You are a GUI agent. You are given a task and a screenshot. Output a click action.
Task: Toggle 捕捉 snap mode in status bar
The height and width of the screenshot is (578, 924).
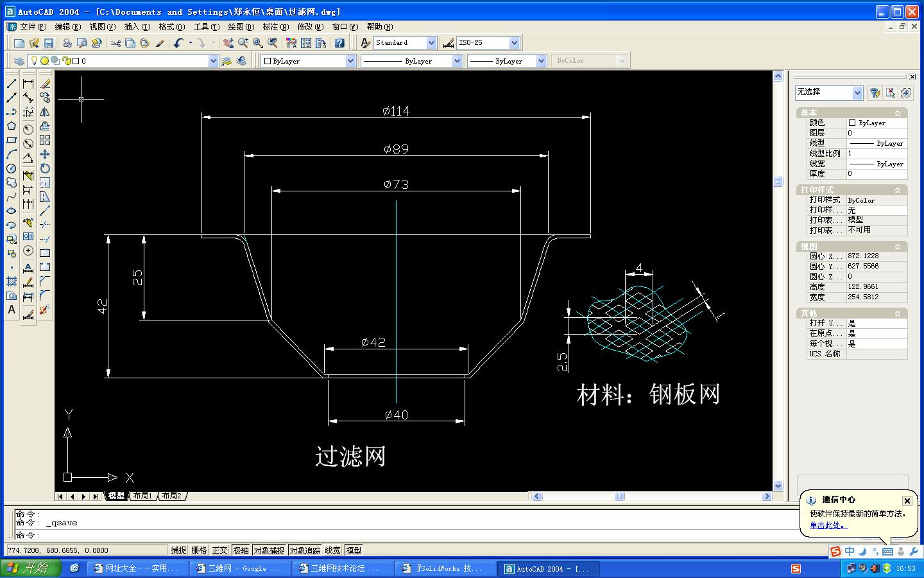point(178,550)
